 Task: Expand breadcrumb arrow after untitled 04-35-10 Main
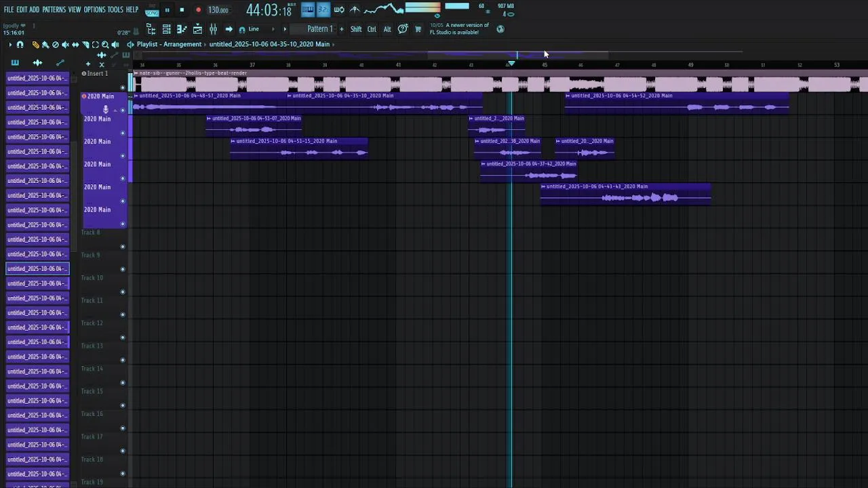[334, 45]
